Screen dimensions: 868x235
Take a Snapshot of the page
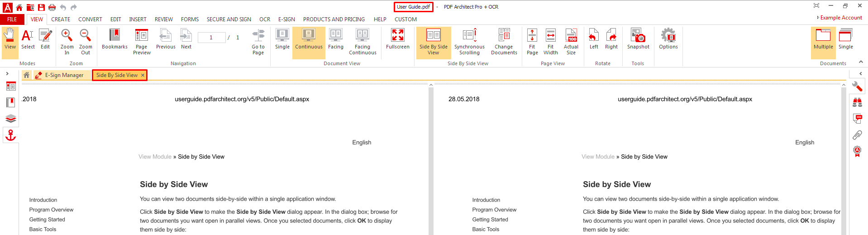point(638,39)
